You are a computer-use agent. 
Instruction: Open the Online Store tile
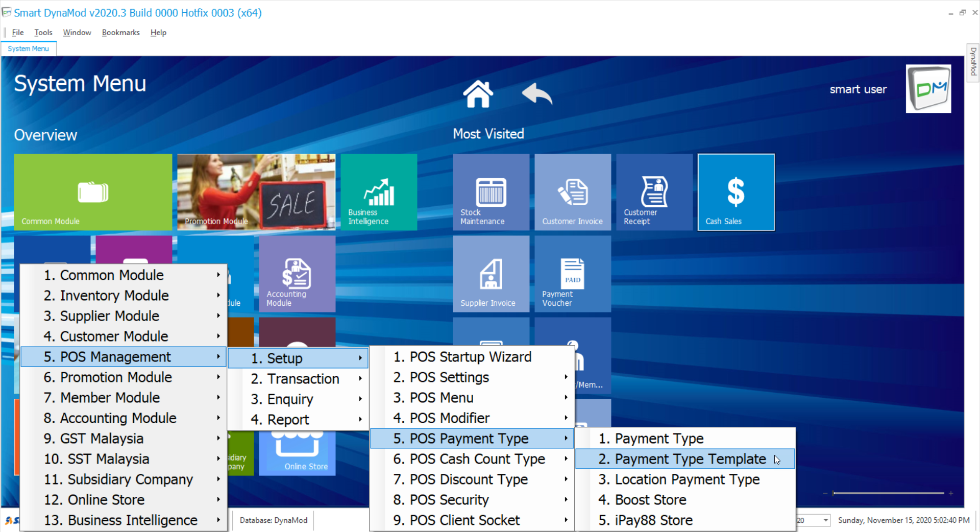tap(297, 453)
